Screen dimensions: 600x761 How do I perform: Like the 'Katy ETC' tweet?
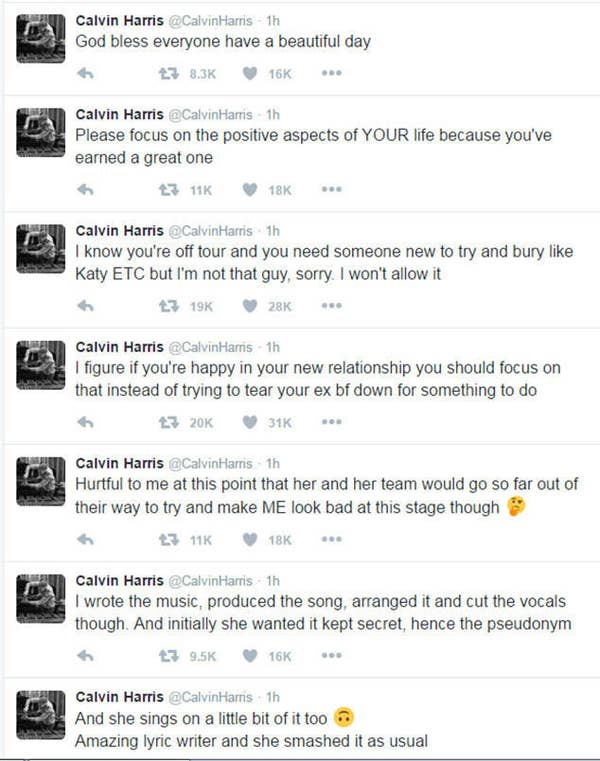[250, 306]
